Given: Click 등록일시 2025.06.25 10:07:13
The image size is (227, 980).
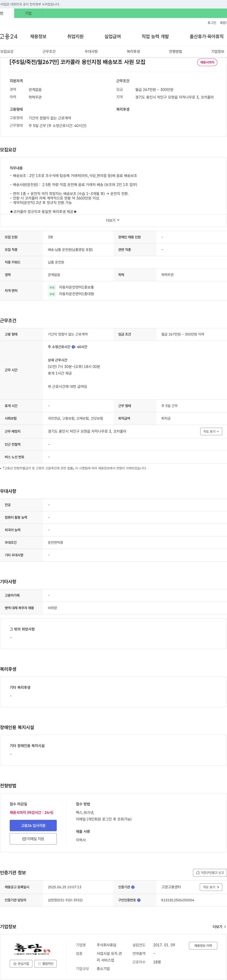Looking at the screenshot, I should [x=65, y=887].
